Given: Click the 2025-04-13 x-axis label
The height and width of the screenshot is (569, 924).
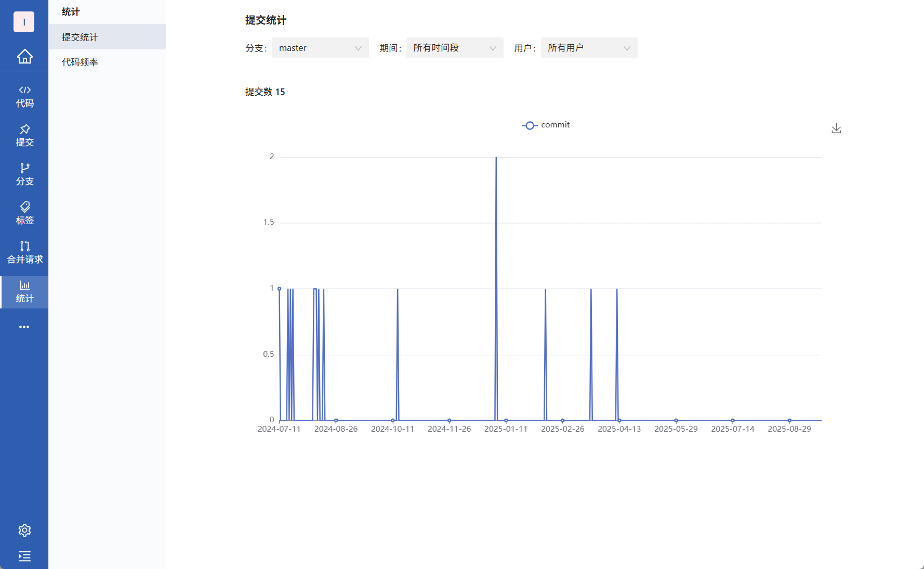Looking at the screenshot, I should [619, 429].
